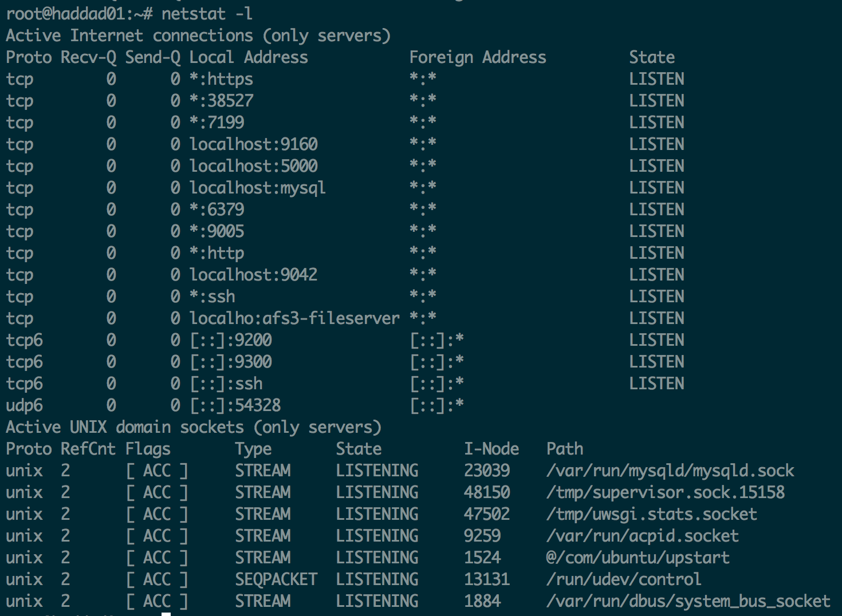
Task: Click the SEQPACKET type entry
Action: pyautogui.click(x=276, y=579)
